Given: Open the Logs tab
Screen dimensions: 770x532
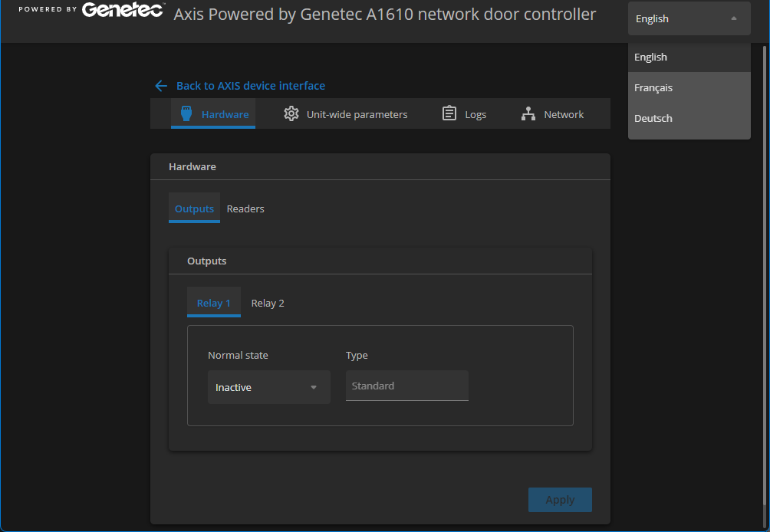Looking at the screenshot, I should [x=464, y=114].
